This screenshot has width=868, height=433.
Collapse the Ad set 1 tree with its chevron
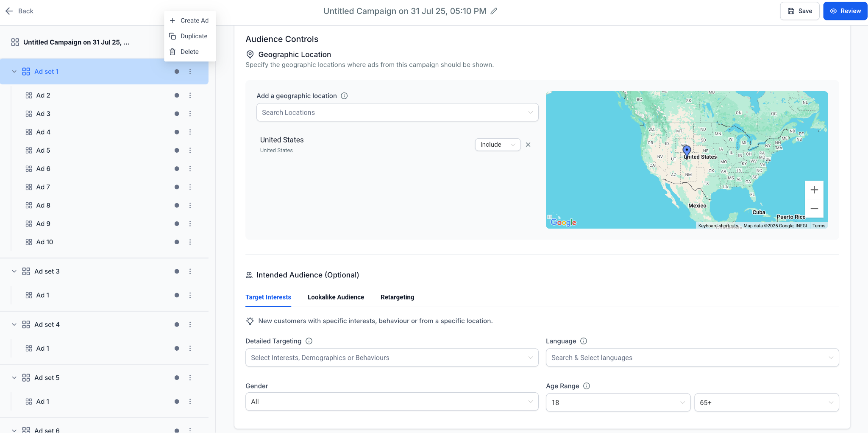point(14,71)
